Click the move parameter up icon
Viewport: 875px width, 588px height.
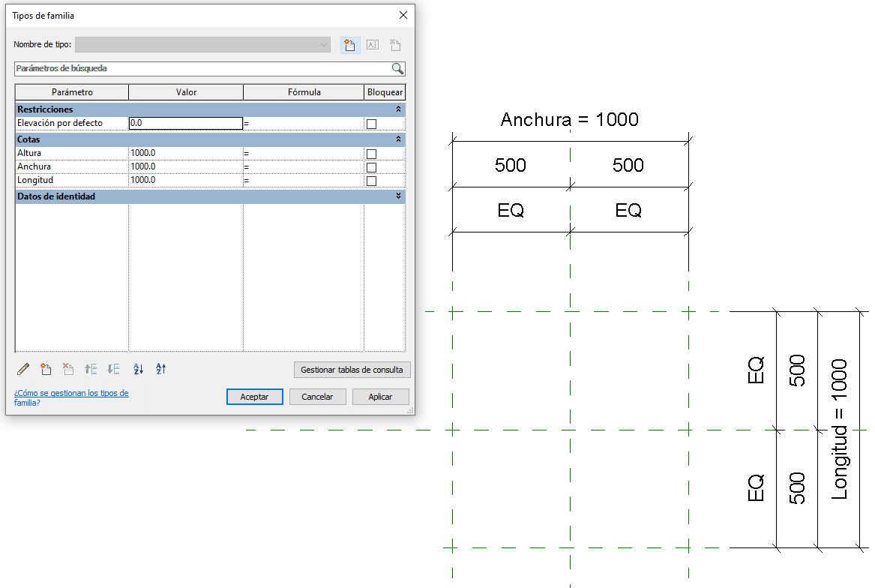(91, 368)
